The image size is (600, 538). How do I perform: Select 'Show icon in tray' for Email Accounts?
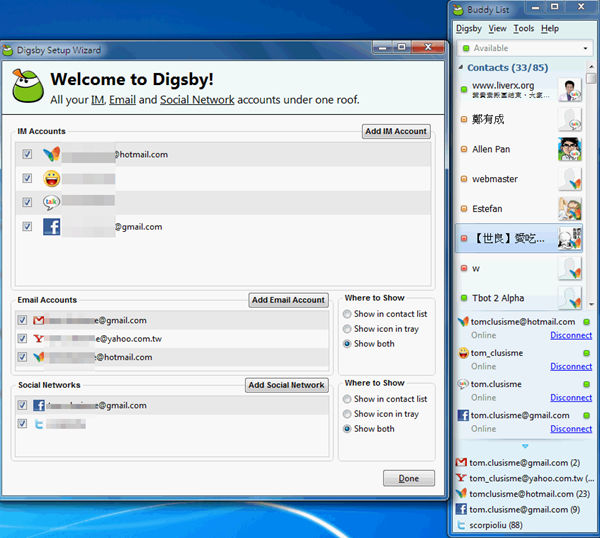tap(346, 329)
